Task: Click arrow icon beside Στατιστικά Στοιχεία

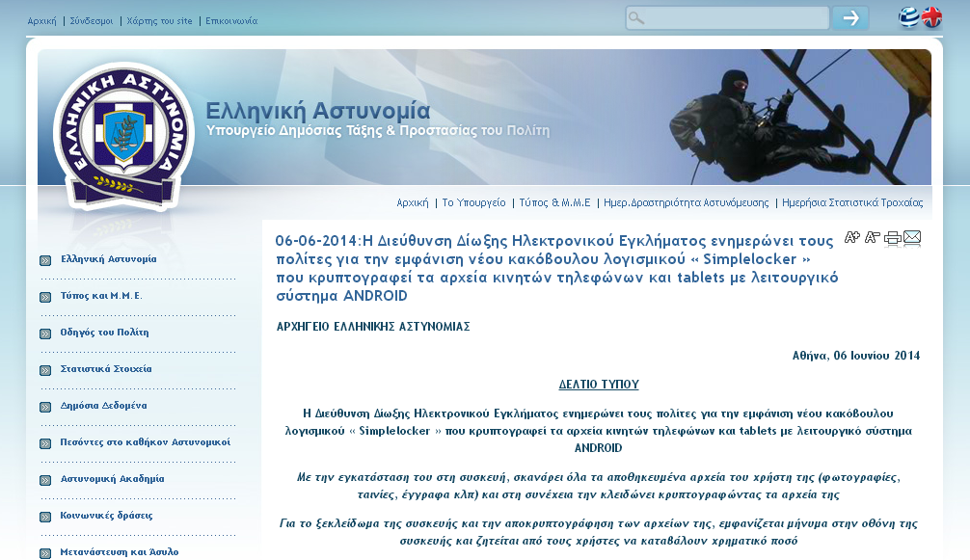Action: click(45, 370)
